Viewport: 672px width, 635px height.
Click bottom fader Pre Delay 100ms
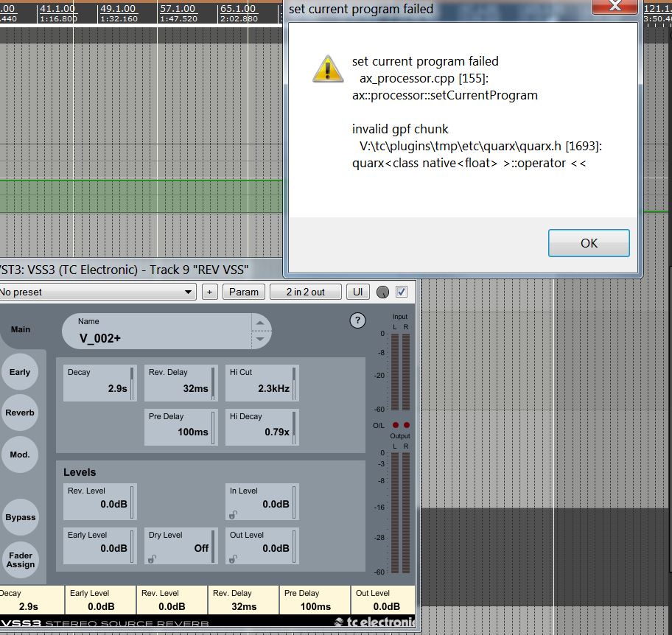(315, 600)
